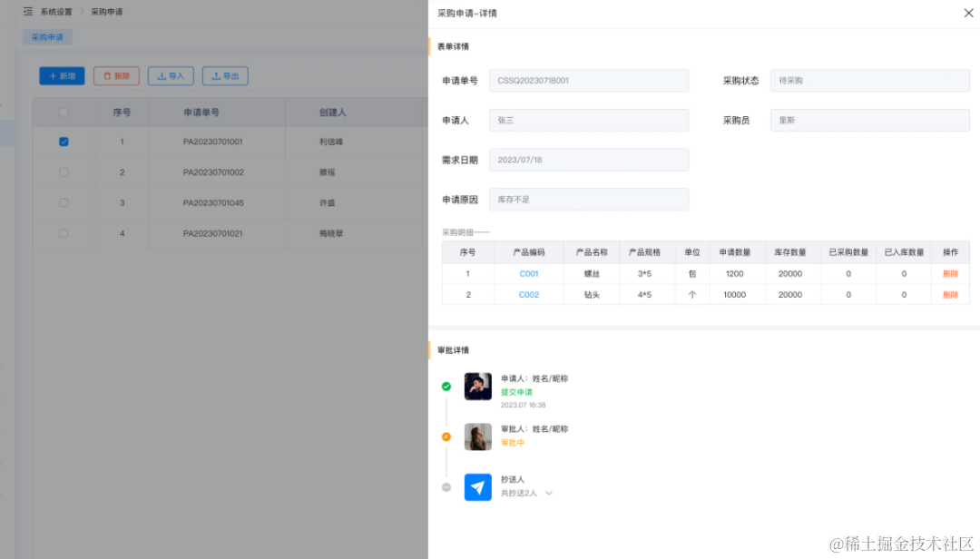
Task: Check the row PA20230701045 checkbox
Action: tap(64, 202)
